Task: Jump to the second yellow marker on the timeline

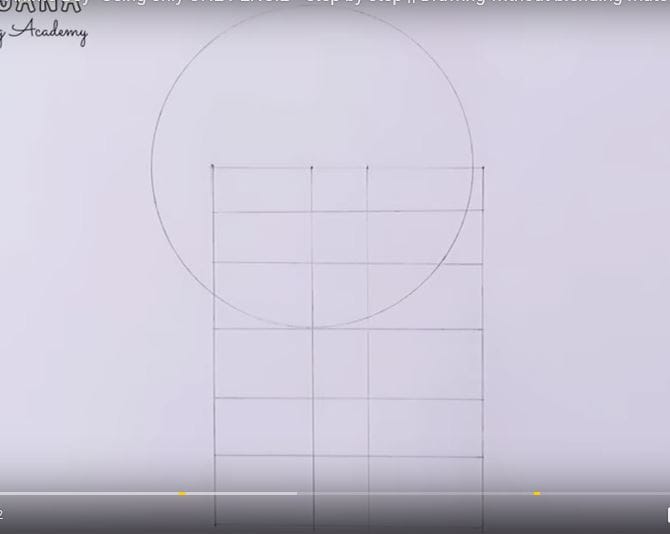Action: click(x=537, y=493)
